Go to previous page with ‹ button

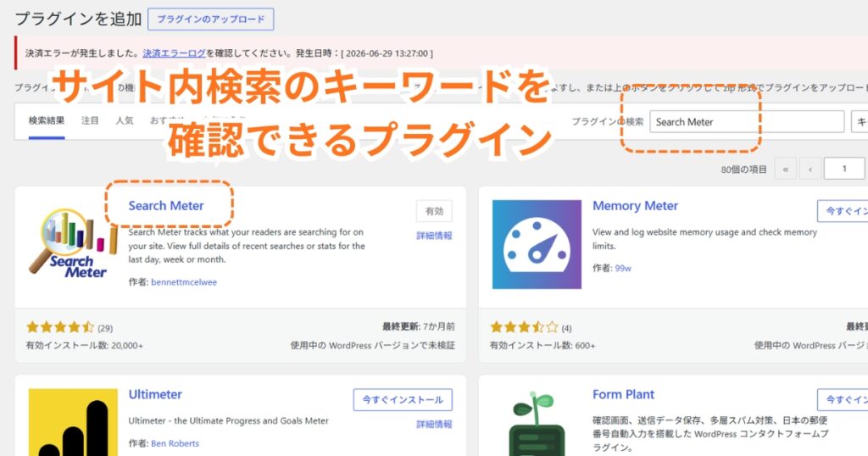coord(810,170)
